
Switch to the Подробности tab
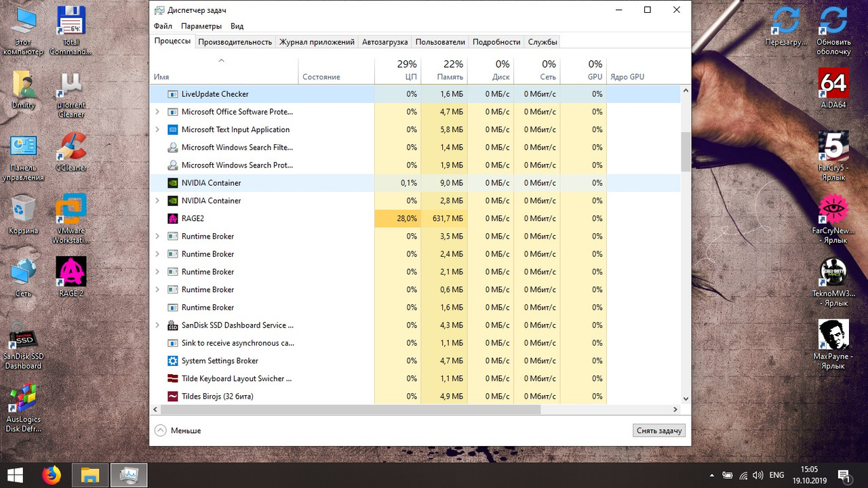coord(496,42)
